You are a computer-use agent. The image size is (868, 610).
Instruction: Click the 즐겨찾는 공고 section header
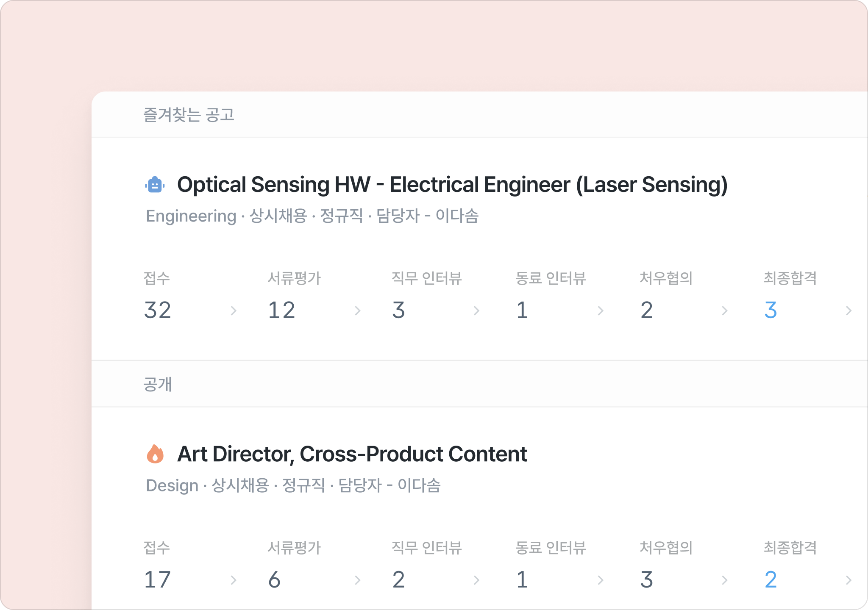[x=189, y=115]
